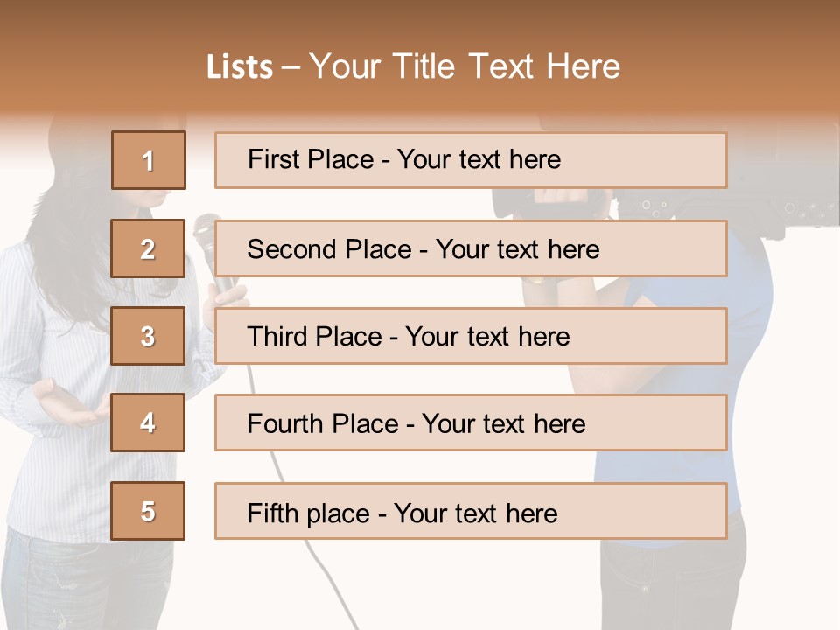Image resolution: width=840 pixels, height=630 pixels.
Task: Click the microphone in the background photo
Action: (206, 233)
